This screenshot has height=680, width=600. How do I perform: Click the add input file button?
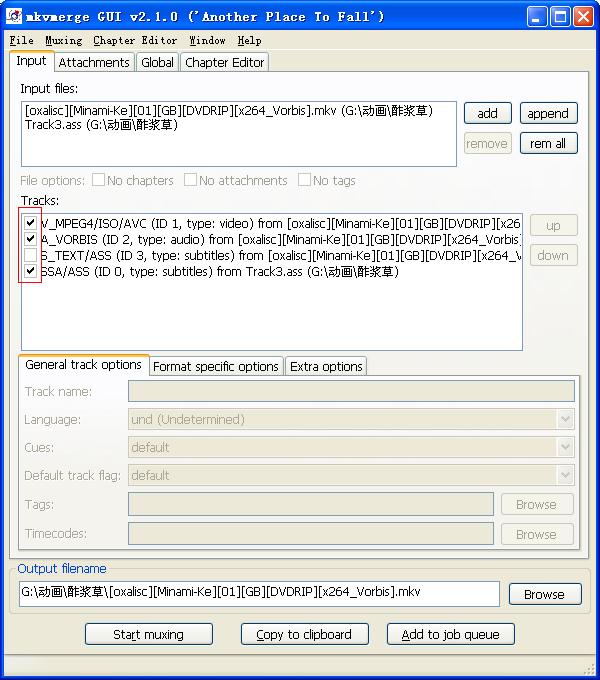click(x=487, y=114)
